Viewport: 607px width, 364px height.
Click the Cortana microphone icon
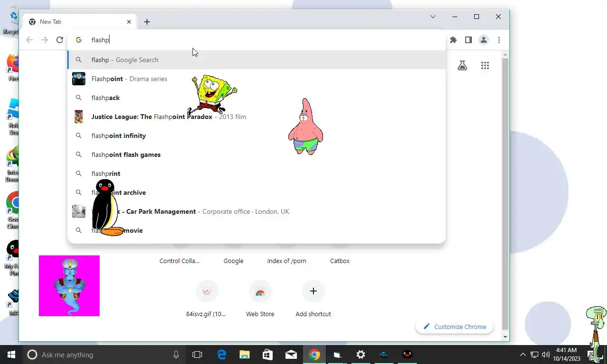pyautogui.click(x=176, y=355)
